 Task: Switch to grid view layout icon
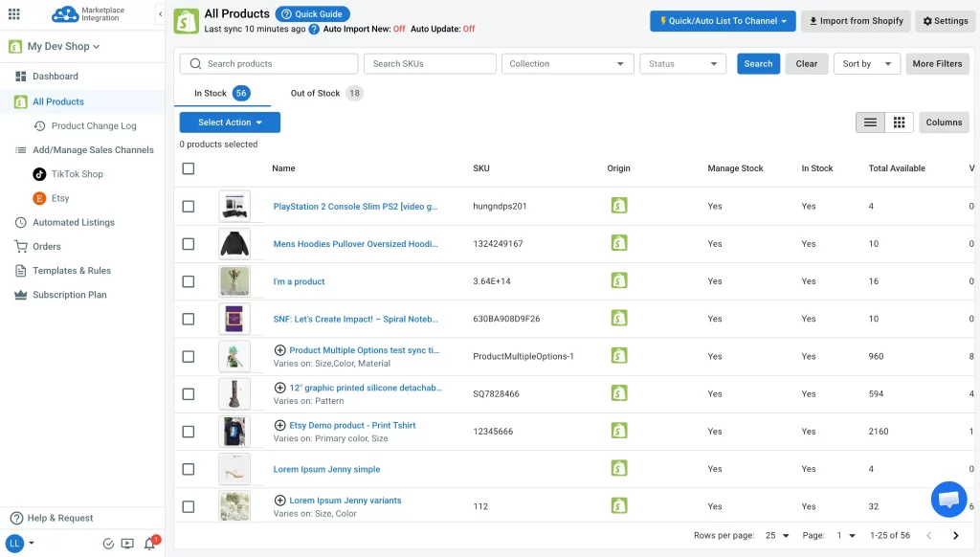pyautogui.click(x=899, y=123)
